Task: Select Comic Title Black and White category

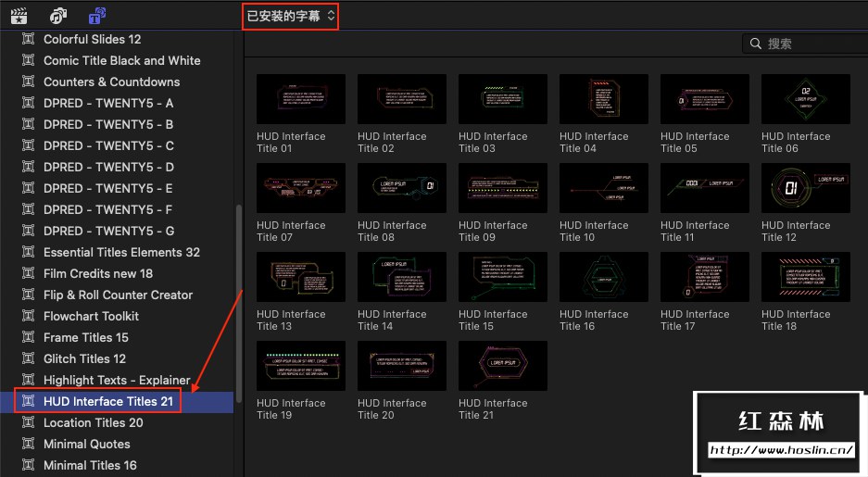Action: tap(121, 60)
